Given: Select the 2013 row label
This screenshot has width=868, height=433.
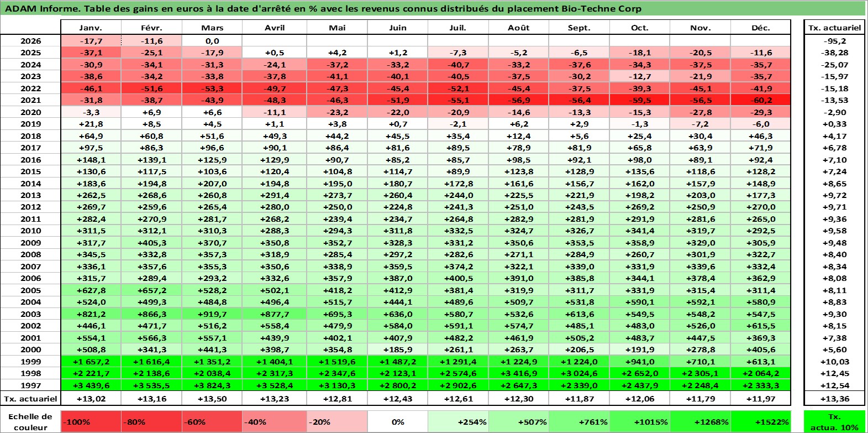Looking at the screenshot, I should pos(30,195).
